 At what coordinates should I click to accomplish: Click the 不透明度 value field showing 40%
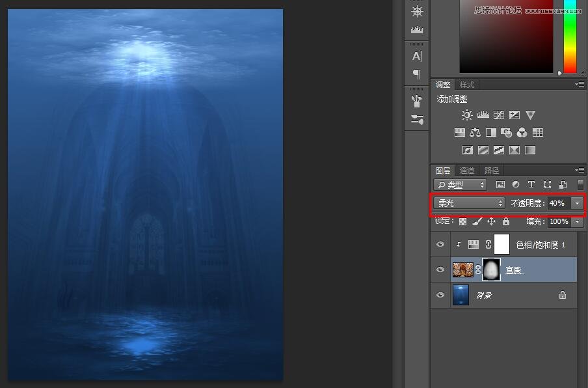[559, 203]
